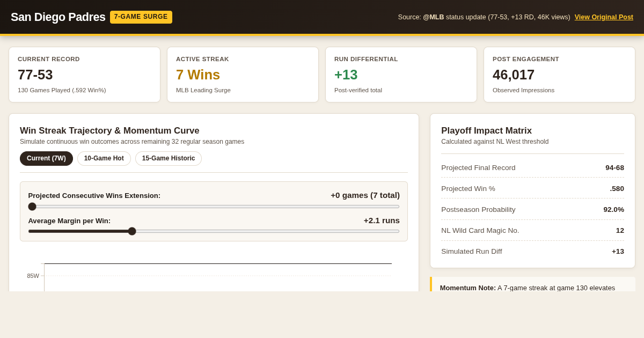
Task: Click the +2.1 runs readout
Action: (x=382, y=221)
